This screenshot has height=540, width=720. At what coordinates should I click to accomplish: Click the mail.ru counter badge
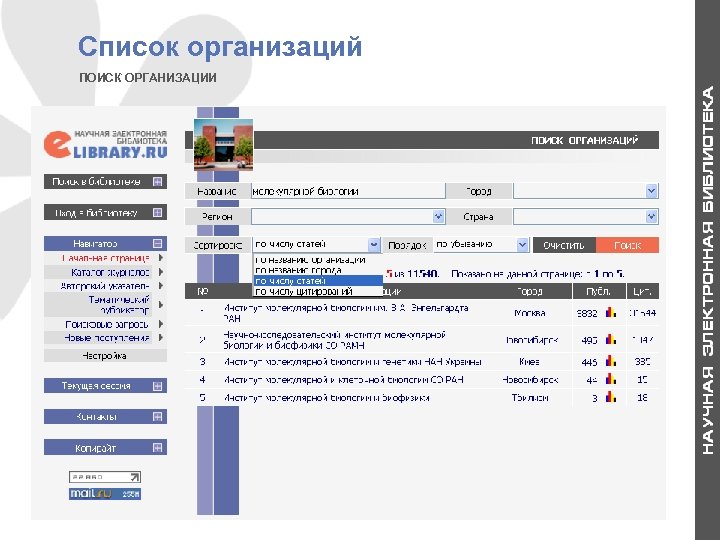coord(105,494)
